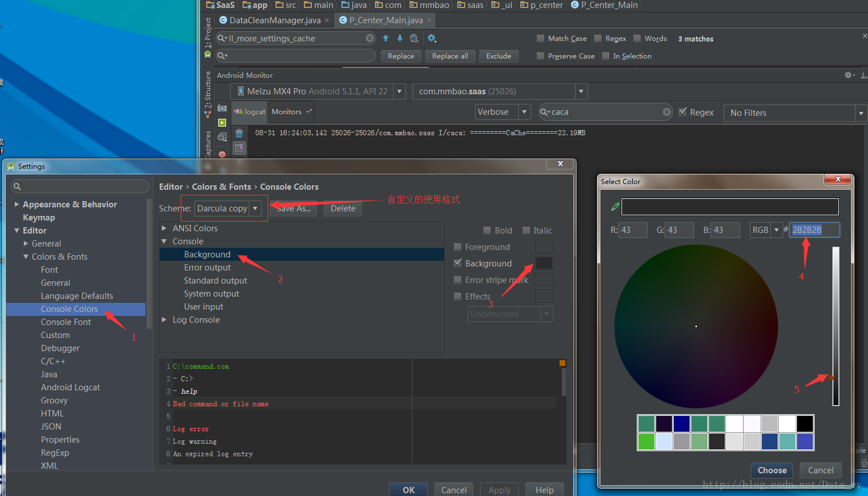This screenshot has width=868, height=496.
Task: Jump to previous search occurrence arrow
Action: (x=386, y=38)
